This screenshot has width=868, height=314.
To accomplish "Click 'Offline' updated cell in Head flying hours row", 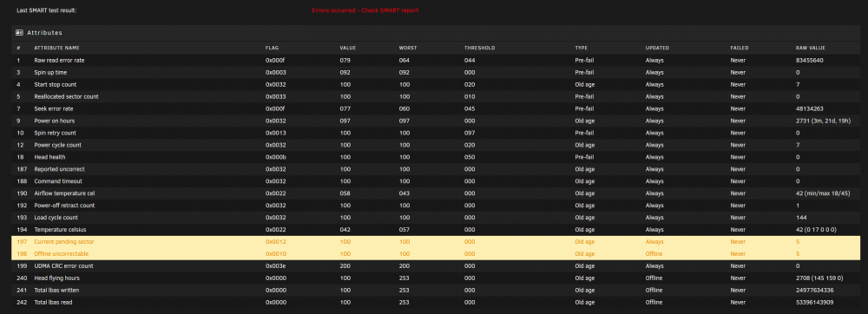I will (x=654, y=278).
